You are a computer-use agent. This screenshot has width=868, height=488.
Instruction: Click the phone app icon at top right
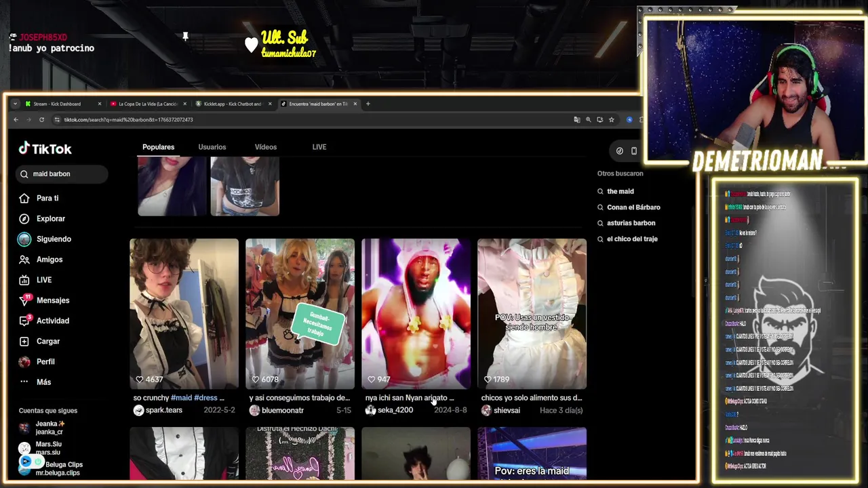point(633,150)
